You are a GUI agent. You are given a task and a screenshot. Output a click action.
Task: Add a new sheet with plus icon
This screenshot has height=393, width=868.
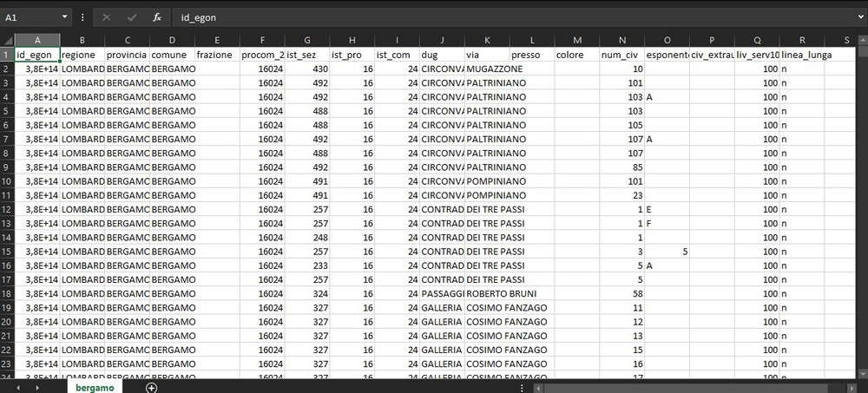click(x=151, y=388)
